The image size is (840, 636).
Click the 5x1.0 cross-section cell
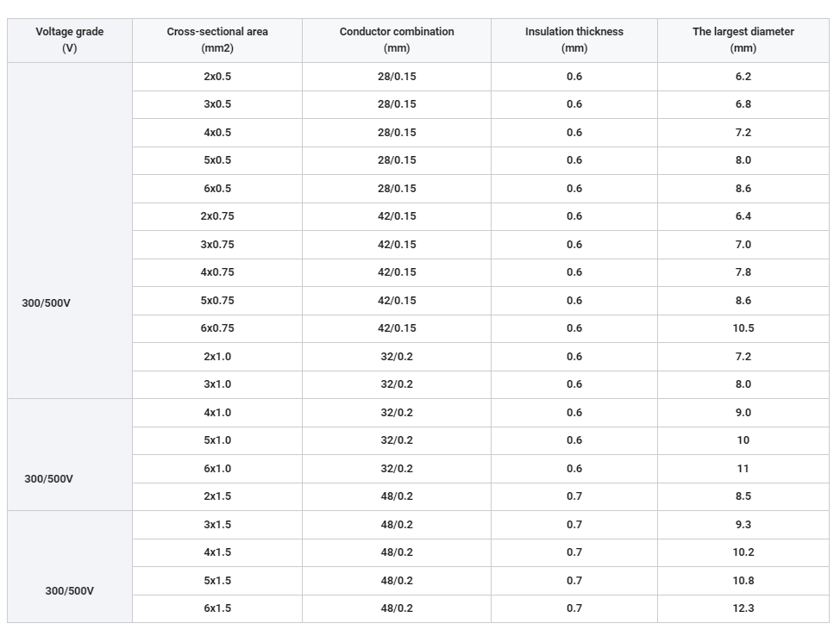point(217,440)
